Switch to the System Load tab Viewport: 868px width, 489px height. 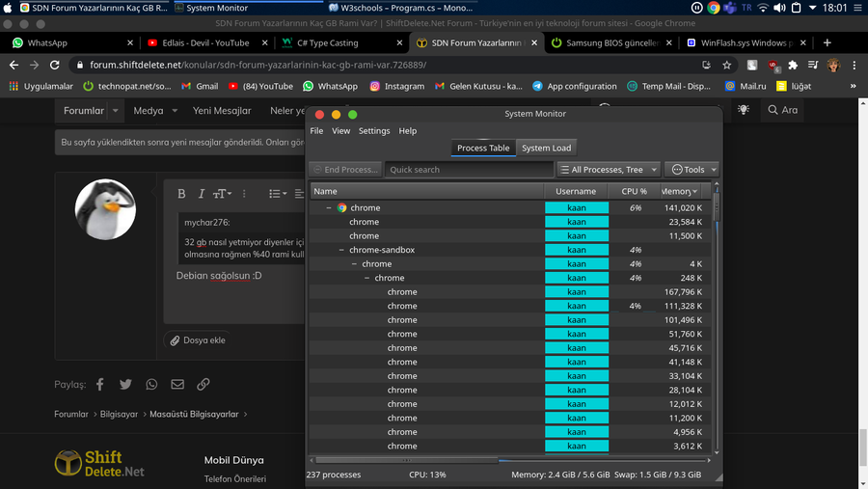[546, 148]
